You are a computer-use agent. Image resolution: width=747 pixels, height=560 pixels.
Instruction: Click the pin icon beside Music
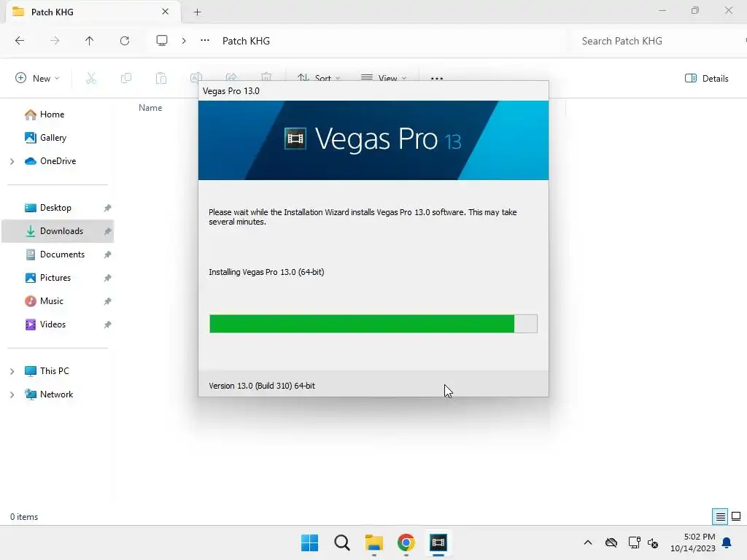coord(108,301)
